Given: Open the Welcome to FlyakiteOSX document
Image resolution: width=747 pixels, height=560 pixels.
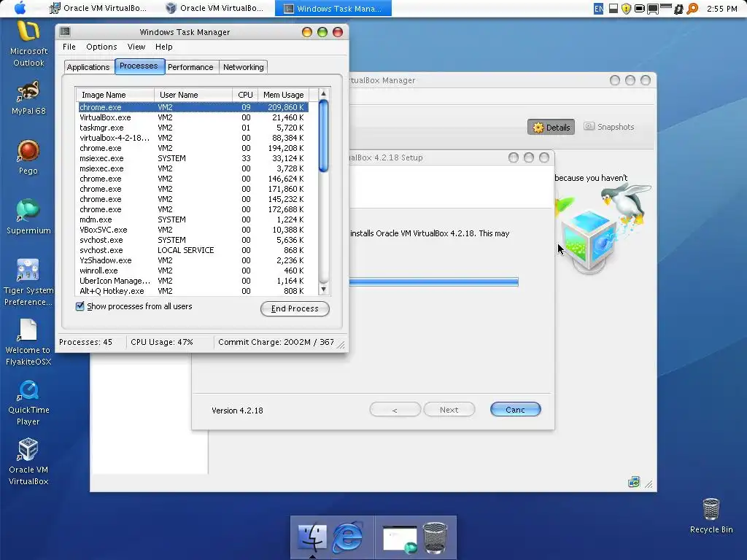Looking at the screenshot, I should pyautogui.click(x=28, y=343).
